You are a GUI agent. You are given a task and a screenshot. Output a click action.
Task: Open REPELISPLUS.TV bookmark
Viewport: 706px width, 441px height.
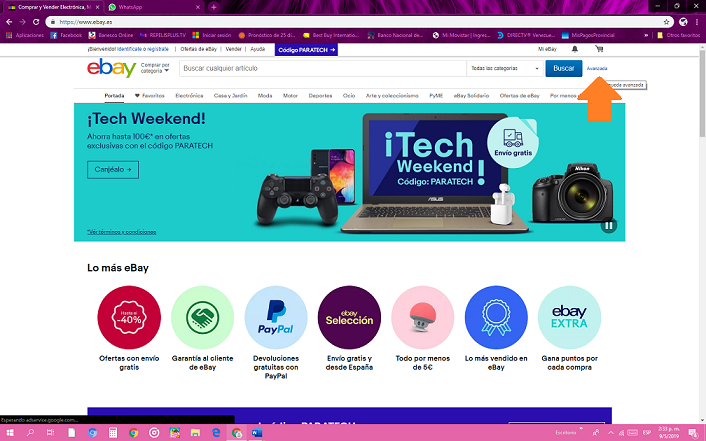click(x=163, y=35)
